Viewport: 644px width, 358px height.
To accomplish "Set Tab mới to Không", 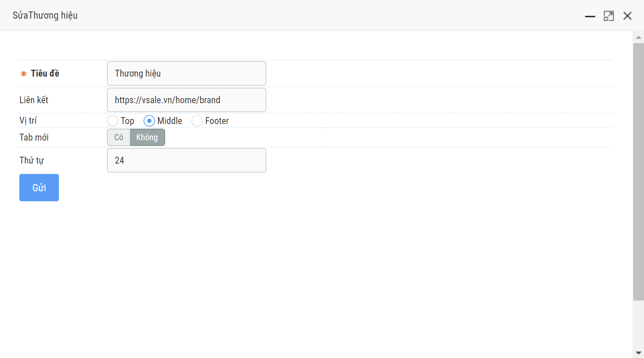I will [x=147, y=137].
